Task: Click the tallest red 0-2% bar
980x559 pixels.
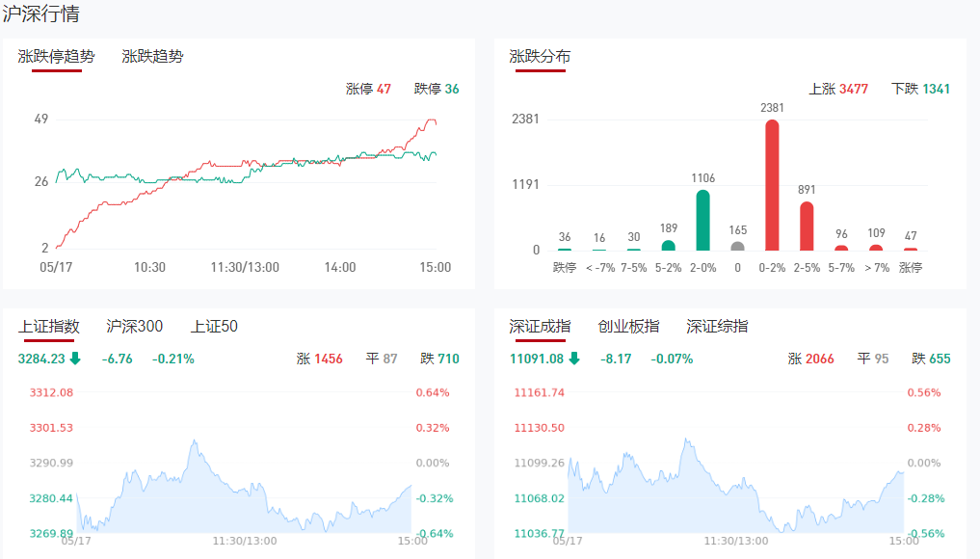Action: tap(772, 185)
